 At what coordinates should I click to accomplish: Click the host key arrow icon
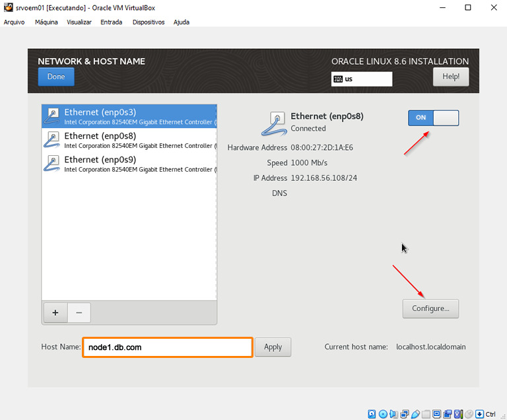[479, 414]
